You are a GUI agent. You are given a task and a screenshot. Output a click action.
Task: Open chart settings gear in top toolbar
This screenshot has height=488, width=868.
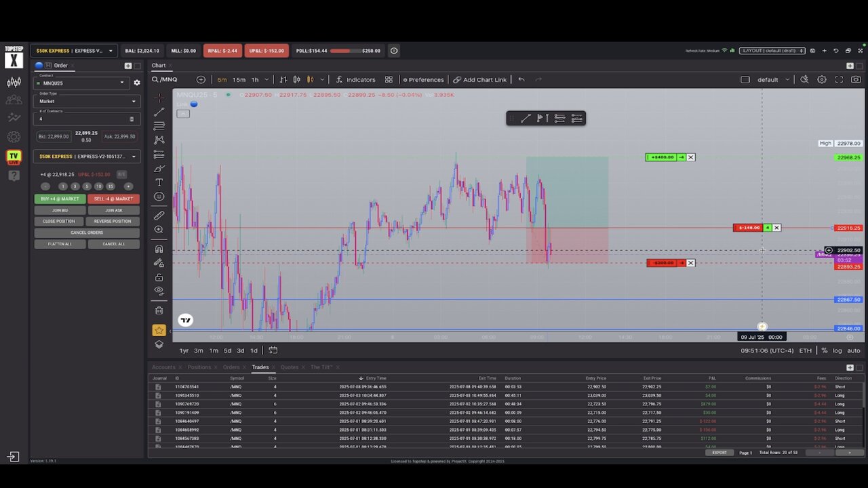[821, 79]
